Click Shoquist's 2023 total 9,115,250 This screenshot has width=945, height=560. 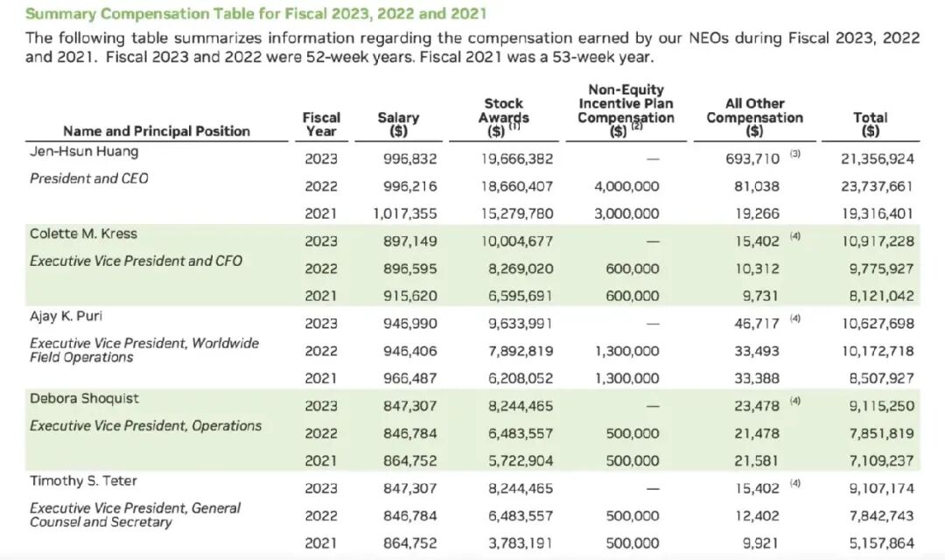pos(882,406)
